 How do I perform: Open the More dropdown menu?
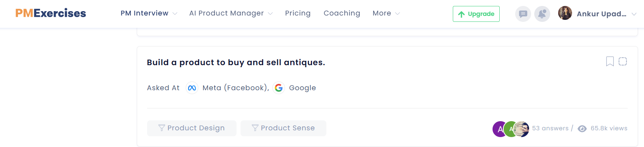[386, 13]
